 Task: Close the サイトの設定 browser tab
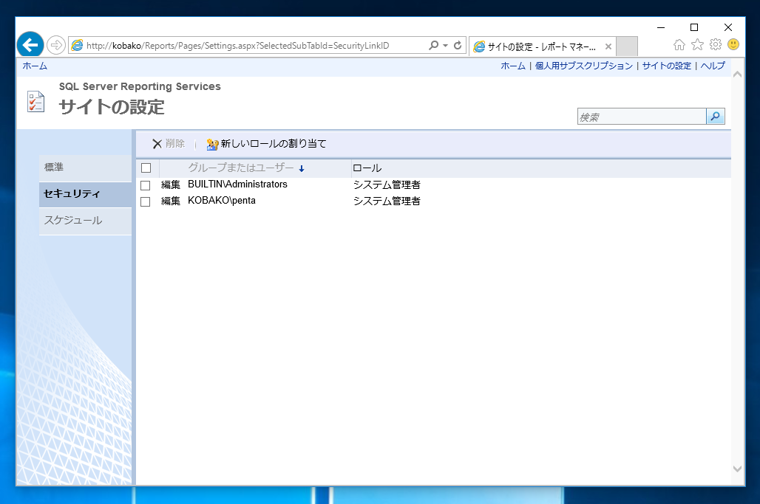608,47
